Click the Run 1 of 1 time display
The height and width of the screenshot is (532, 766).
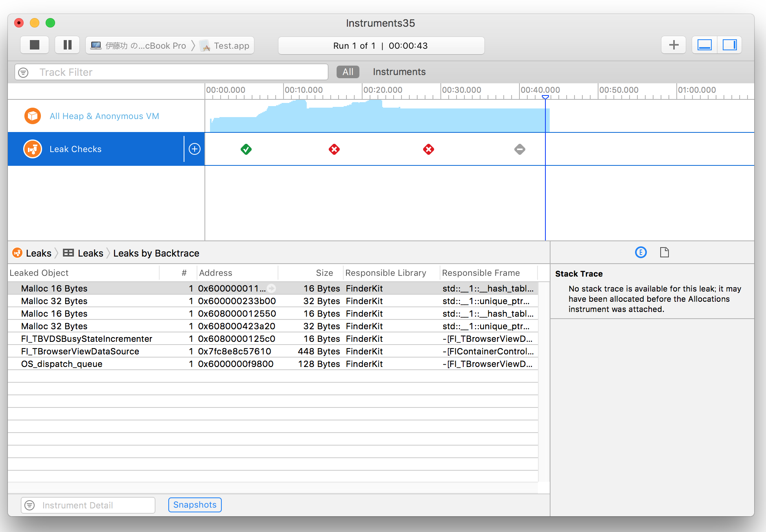pyautogui.click(x=381, y=46)
